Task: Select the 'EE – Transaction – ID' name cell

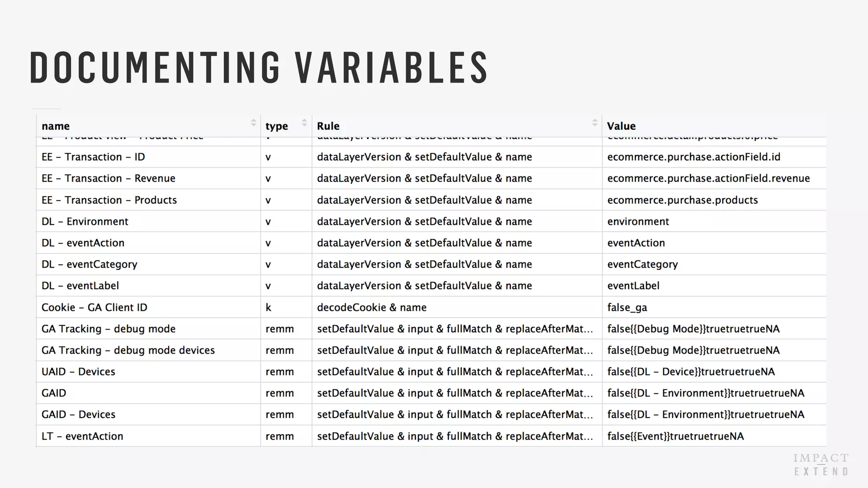Action: [148, 157]
